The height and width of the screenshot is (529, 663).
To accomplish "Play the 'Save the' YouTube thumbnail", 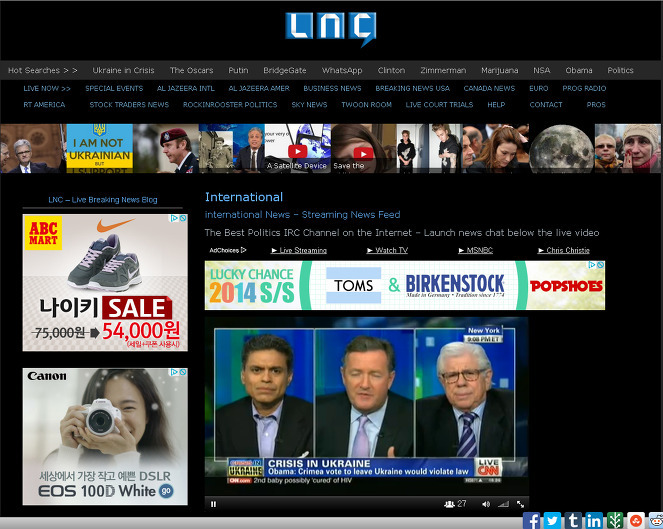I will [364, 153].
